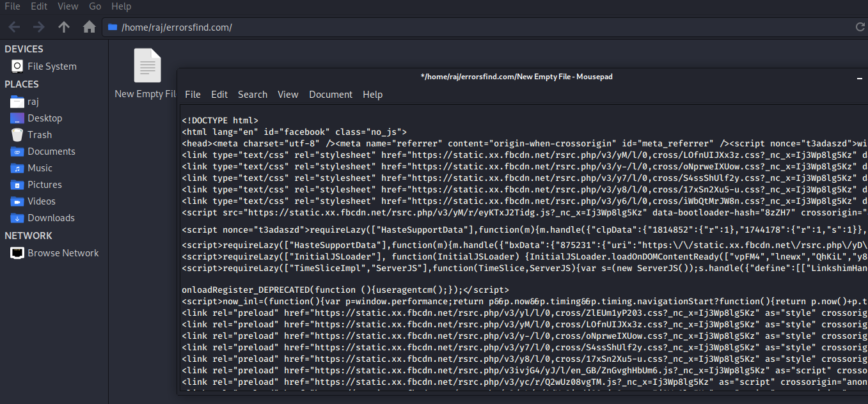Select File System in the sidebar
868x404 pixels.
coord(52,66)
